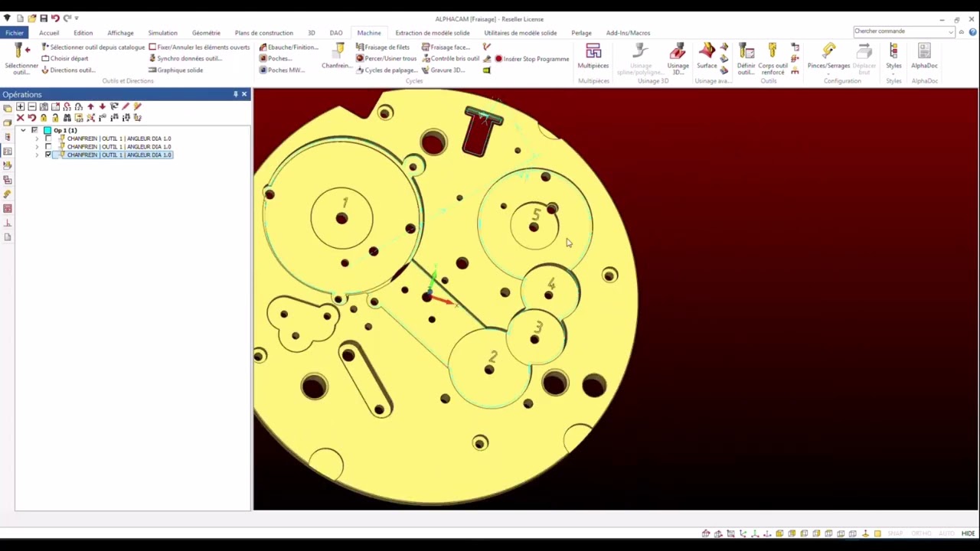Open Add-Ins/Macros tab
This screenshot has height=551, width=980.
tap(628, 33)
